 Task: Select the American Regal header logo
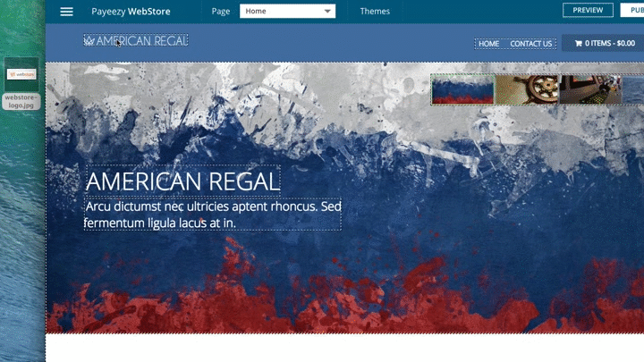135,41
